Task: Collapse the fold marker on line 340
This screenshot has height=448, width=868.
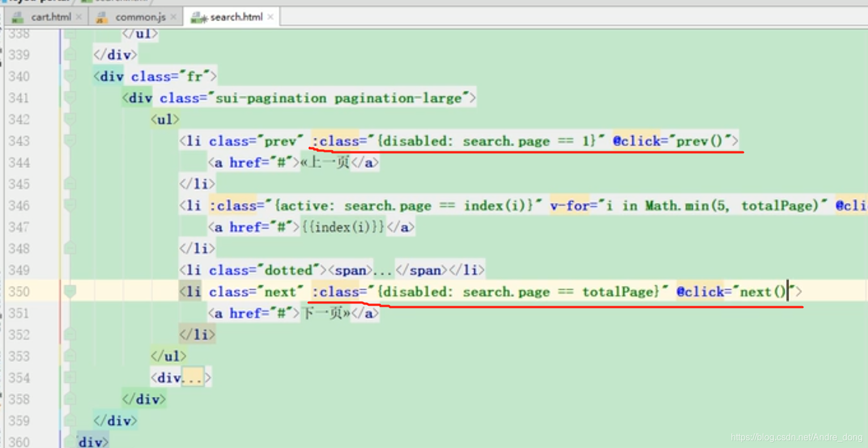Action: (x=70, y=76)
